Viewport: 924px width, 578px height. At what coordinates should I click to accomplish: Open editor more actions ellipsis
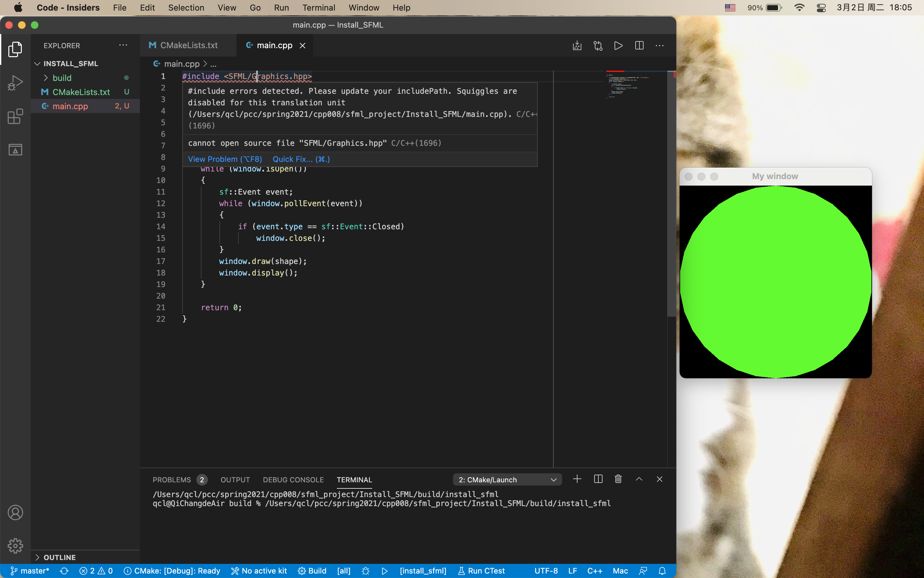pyautogui.click(x=659, y=46)
